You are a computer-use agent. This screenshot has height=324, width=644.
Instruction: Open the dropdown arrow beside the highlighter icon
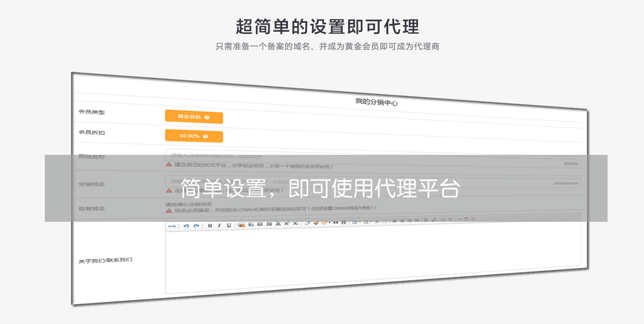pyautogui.click(x=329, y=223)
